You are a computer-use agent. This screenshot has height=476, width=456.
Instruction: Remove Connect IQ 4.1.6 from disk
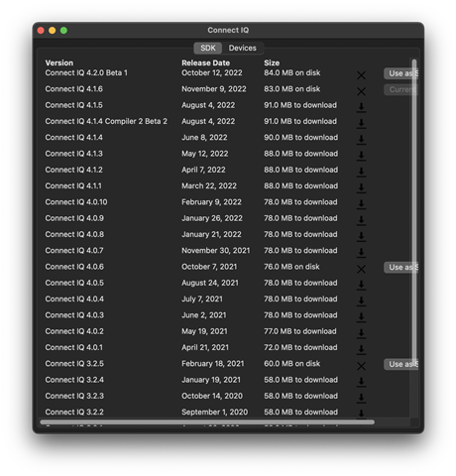(x=361, y=91)
